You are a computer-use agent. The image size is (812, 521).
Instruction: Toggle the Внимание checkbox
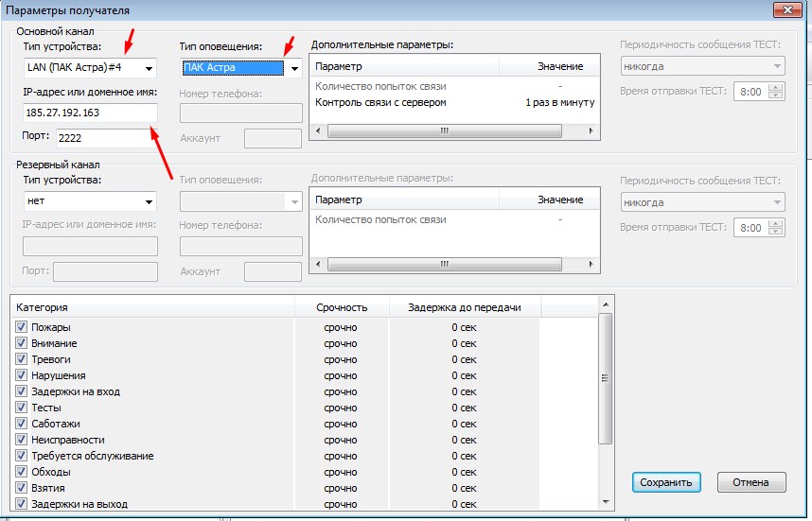tap(21, 343)
